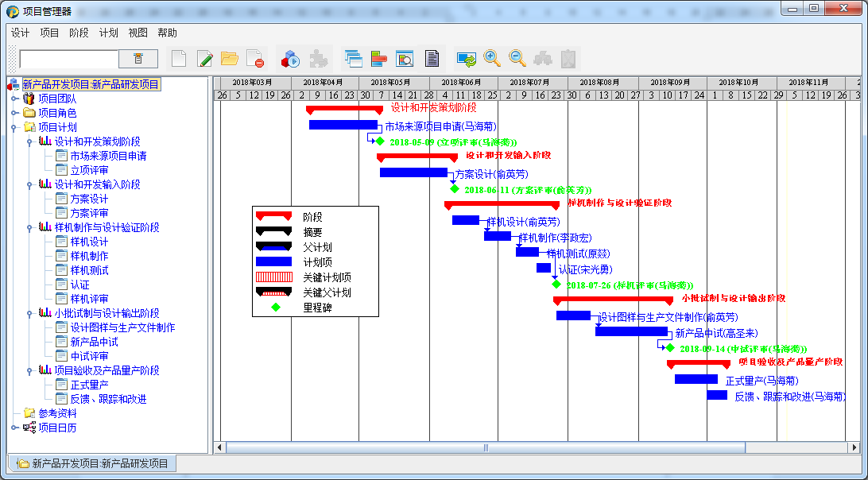The image size is (868, 480).
Task: Select 样机测试 in the tree
Action: pyautogui.click(x=89, y=270)
